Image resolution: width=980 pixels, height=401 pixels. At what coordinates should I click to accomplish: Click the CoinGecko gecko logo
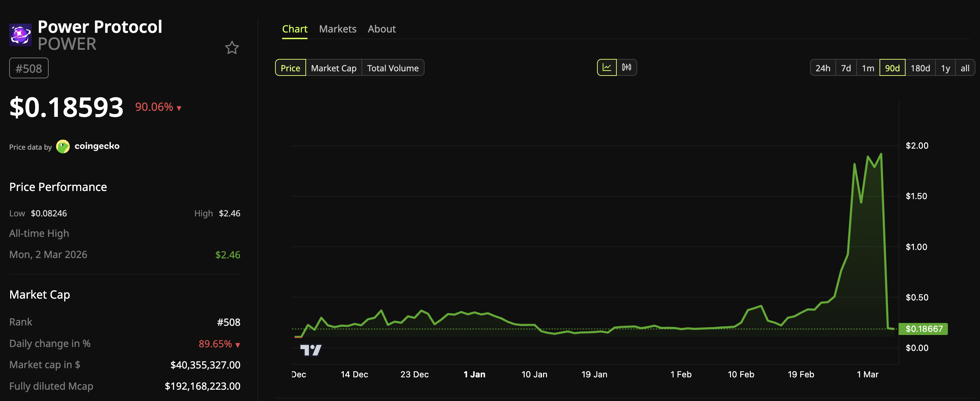click(x=63, y=146)
